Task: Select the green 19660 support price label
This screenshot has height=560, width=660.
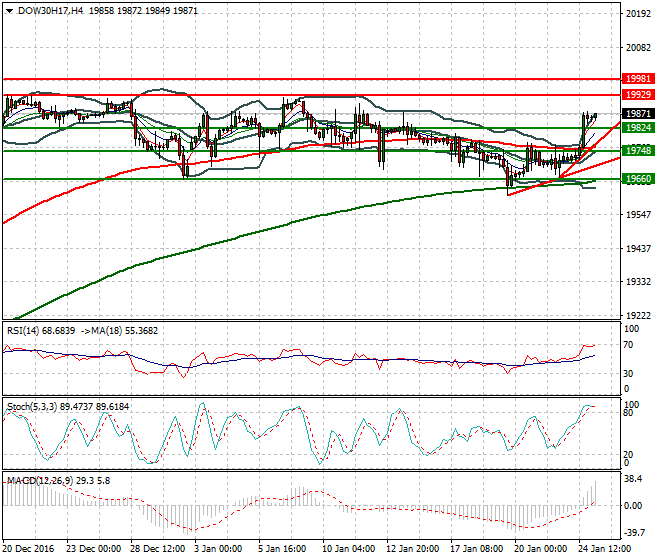Action: point(638,179)
